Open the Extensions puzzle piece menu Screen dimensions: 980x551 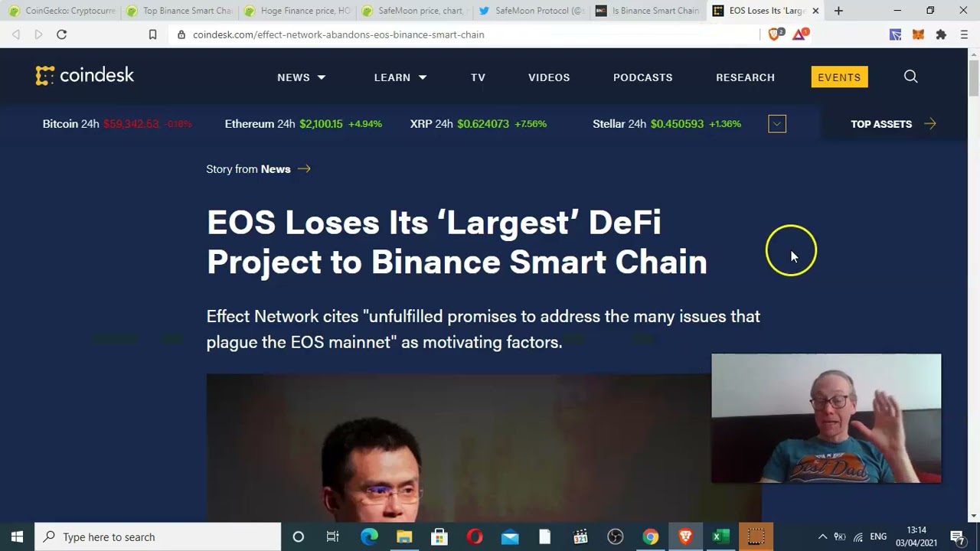pos(941,34)
